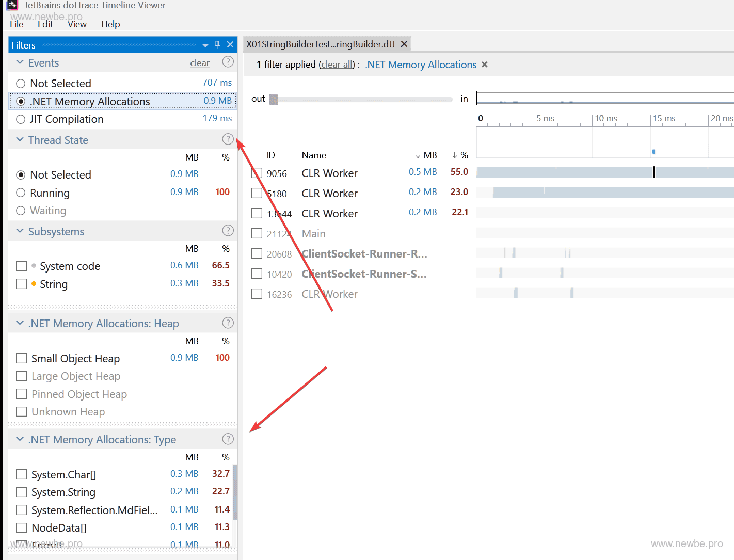The height and width of the screenshot is (560, 734).
Task: Open the Help menu
Action: coord(110,24)
